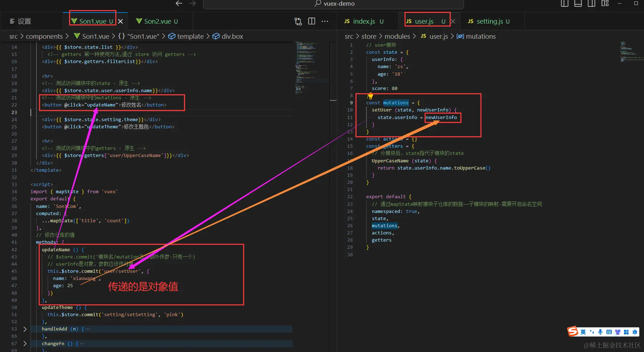Click namespaced: true line in user.js
644x352 pixels.
(396, 211)
